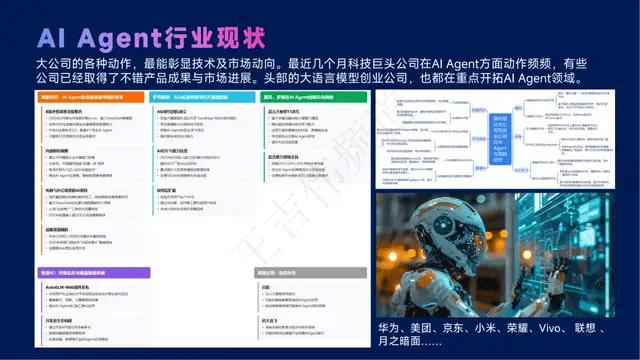Viewport: 640px width, 360px height.
Task: Click the fourth card under the Alibaba banner
Action: 93,240
